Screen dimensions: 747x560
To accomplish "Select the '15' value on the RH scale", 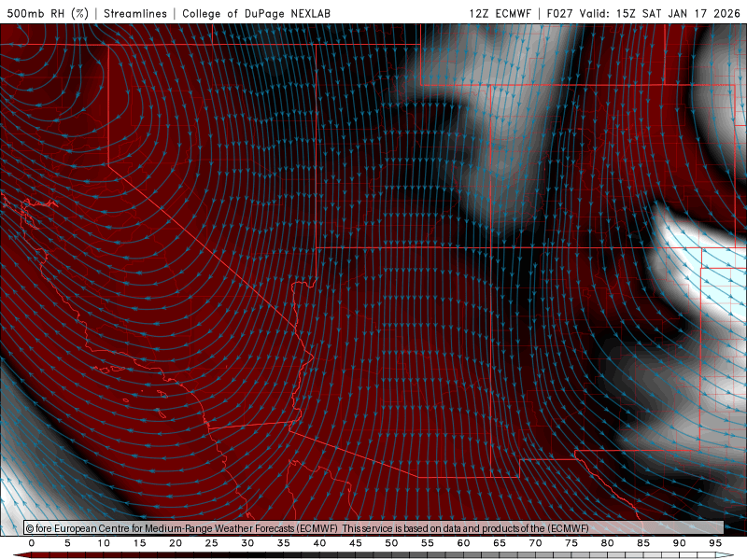I will 139,543.
